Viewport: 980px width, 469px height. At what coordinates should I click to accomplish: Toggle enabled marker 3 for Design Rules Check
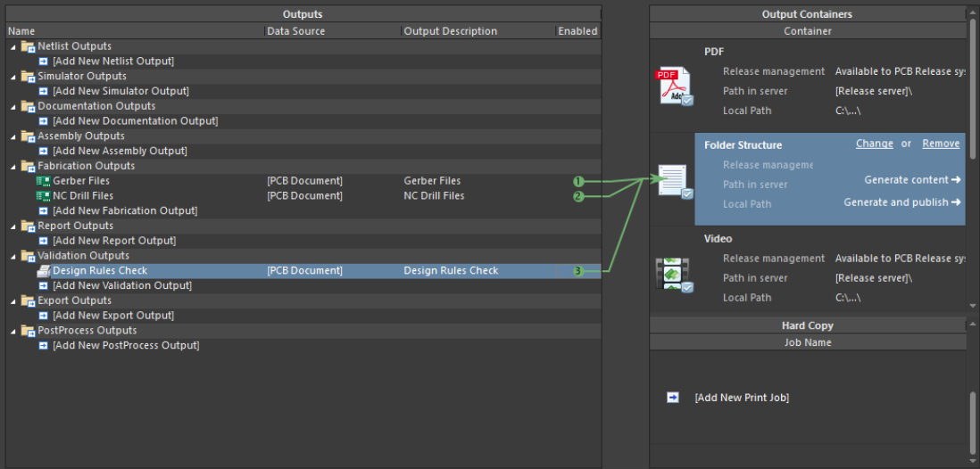(578, 271)
